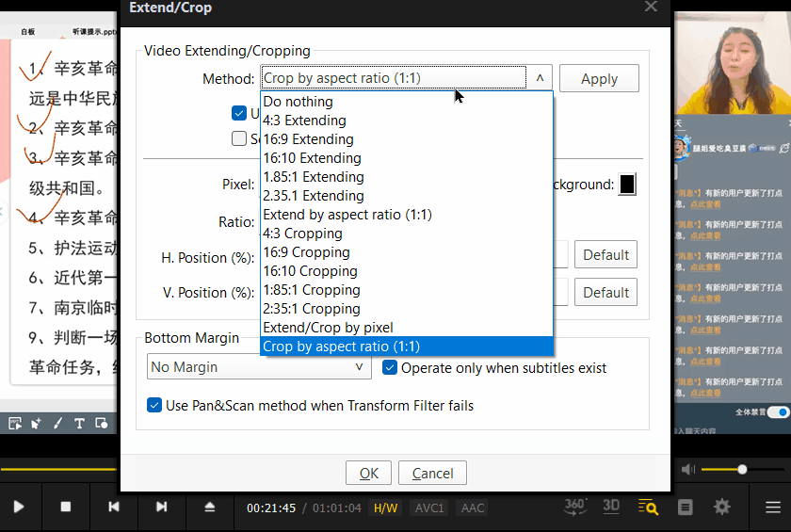791x532 pixels.
Task: Open the settings gear in player bar
Action: click(x=722, y=507)
